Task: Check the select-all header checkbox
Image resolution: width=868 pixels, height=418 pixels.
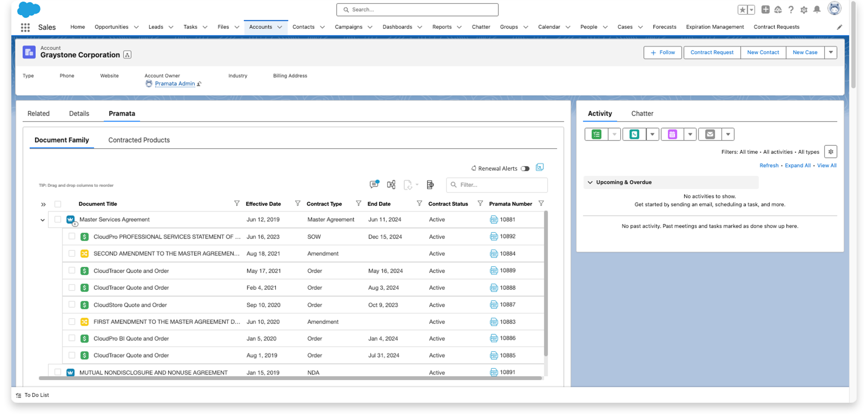Action: (x=58, y=204)
